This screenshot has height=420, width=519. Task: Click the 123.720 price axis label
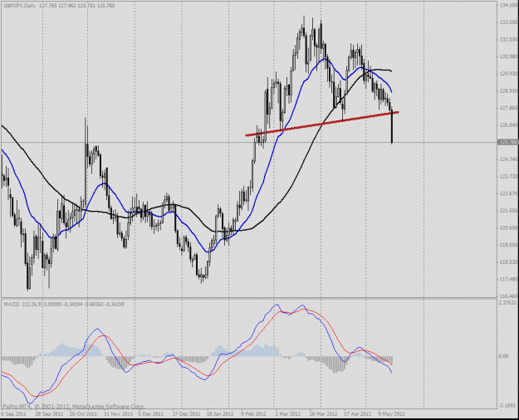pos(508,177)
